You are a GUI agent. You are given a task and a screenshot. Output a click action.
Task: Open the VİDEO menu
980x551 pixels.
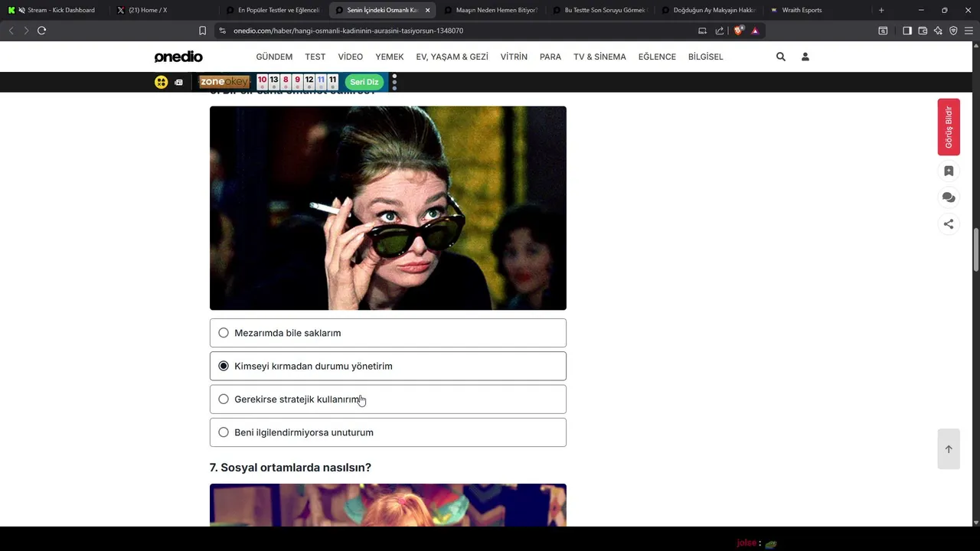pyautogui.click(x=351, y=57)
